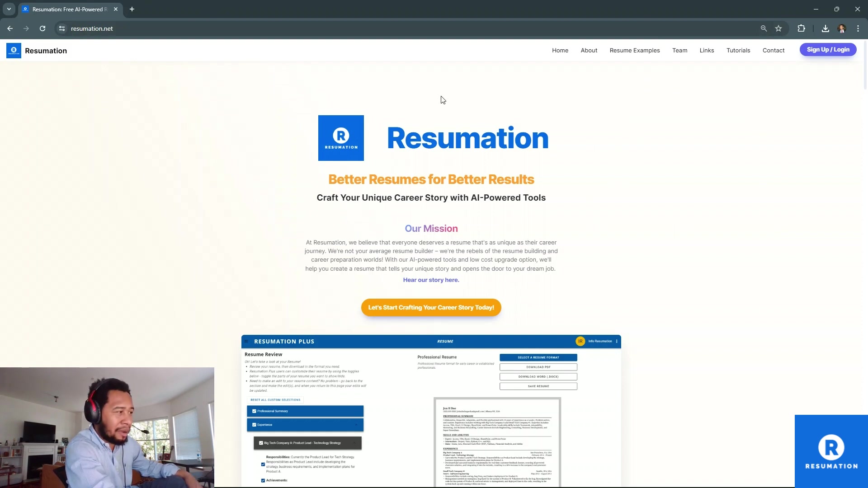Go to the Home nav item
The width and height of the screenshot is (868, 488).
[560, 50]
